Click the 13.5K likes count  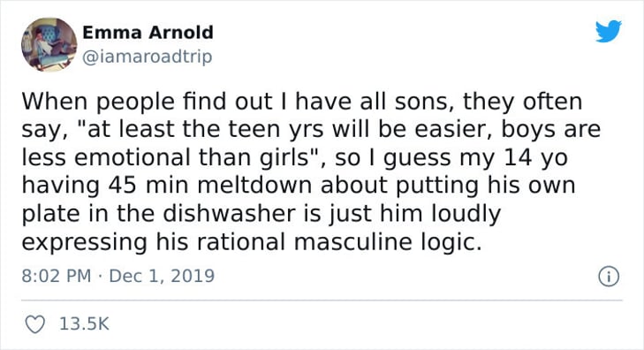click(84, 323)
